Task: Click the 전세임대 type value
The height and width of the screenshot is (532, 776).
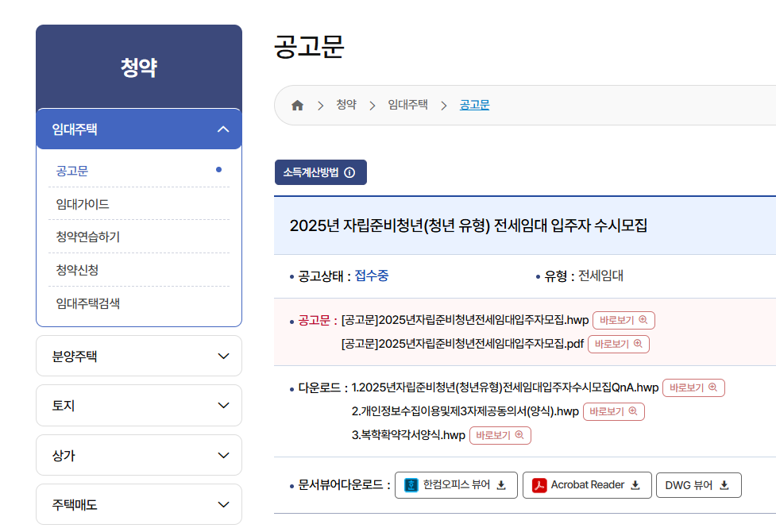Action: coord(600,276)
